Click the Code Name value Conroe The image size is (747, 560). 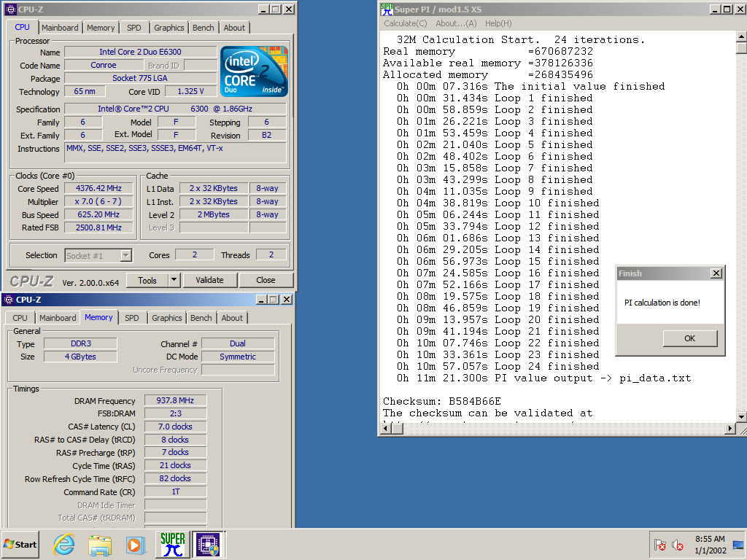click(x=104, y=65)
